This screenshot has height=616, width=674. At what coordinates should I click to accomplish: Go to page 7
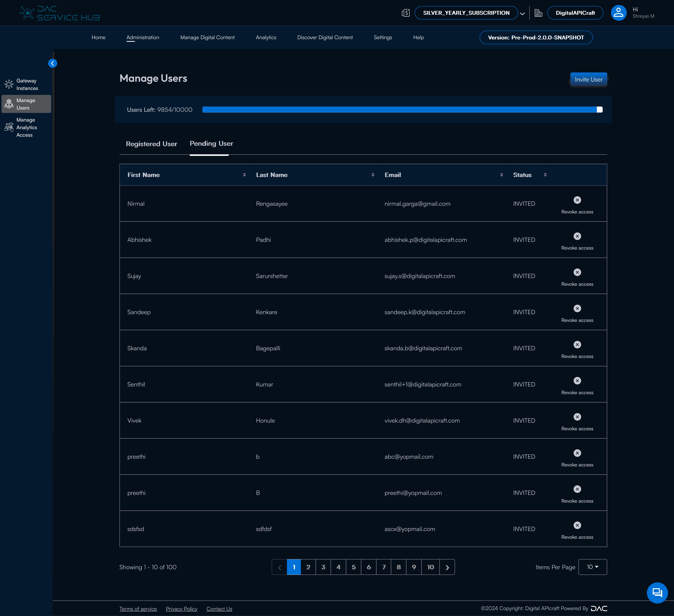click(x=384, y=567)
